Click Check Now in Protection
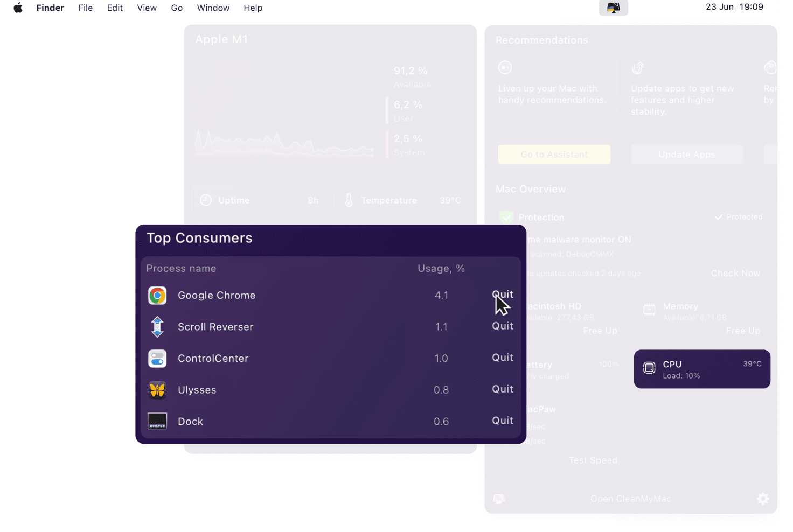The height and width of the screenshot is (532, 793). pos(735,273)
